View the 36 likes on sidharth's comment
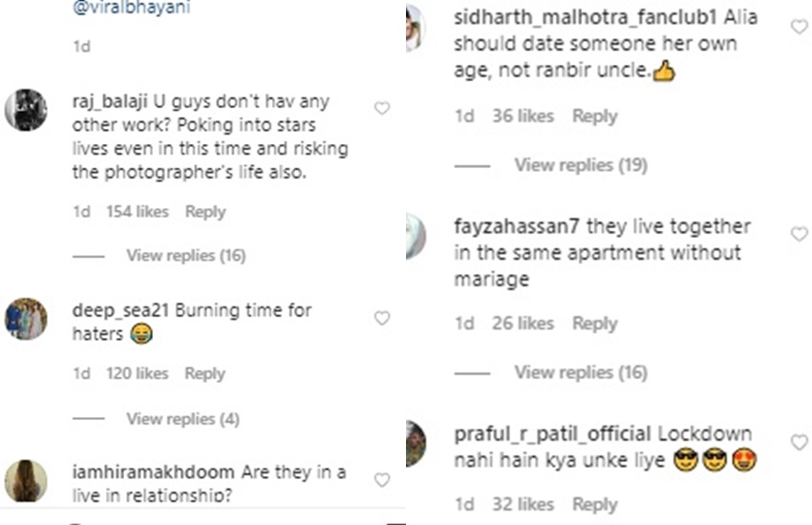This screenshot has height=525, width=812. 522,116
